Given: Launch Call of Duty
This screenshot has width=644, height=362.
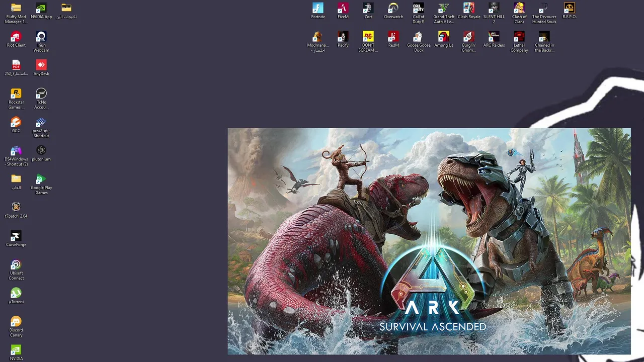Looking at the screenshot, I should 419,8.
